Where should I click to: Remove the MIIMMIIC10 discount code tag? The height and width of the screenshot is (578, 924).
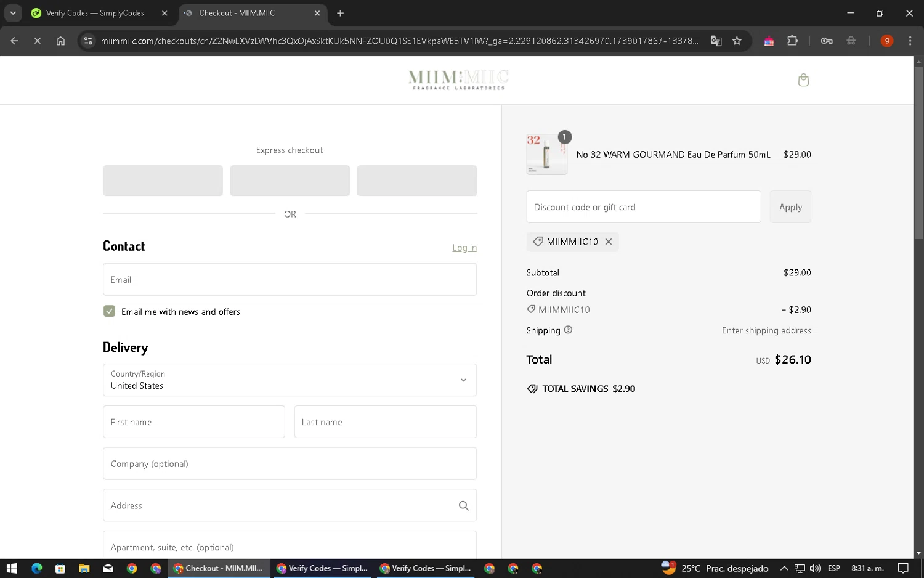coord(609,242)
